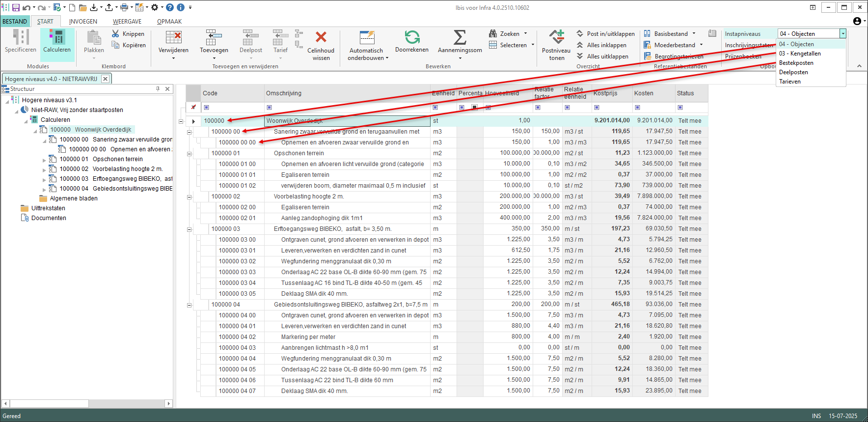Expand 100000 01 Opschonen terrein in tree
Screen dimensions: 868x422
pyautogui.click(x=45, y=160)
